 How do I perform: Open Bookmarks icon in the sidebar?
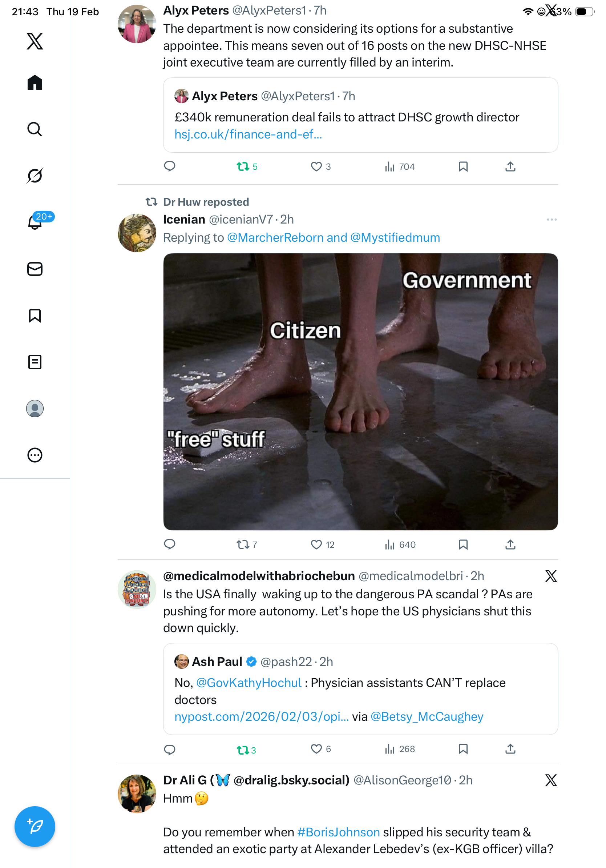click(35, 315)
